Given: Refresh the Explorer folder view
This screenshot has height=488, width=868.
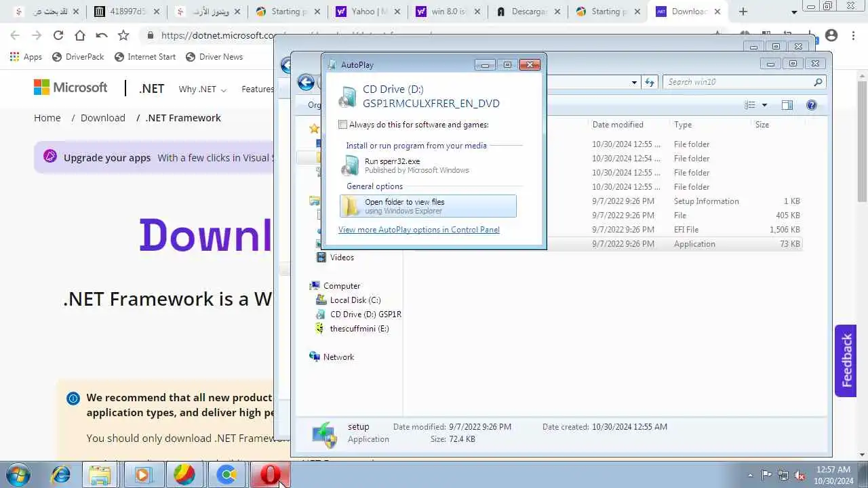Looking at the screenshot, I should pyautogui.click(x=650, y=82).
